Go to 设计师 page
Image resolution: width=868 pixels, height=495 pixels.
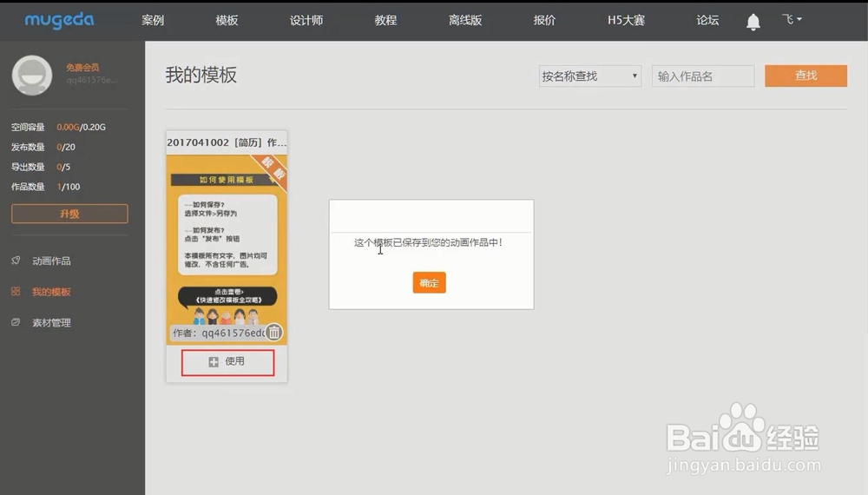(306, 21)
